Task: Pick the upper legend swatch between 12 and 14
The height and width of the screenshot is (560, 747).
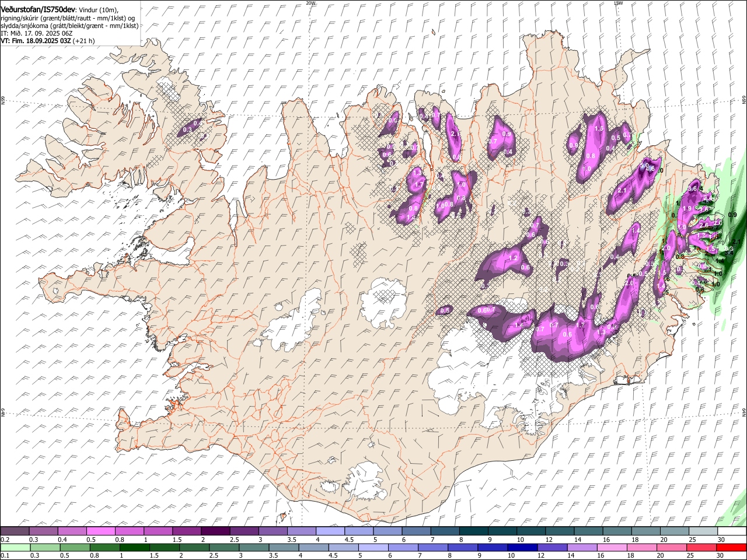Action: (560, 531)
